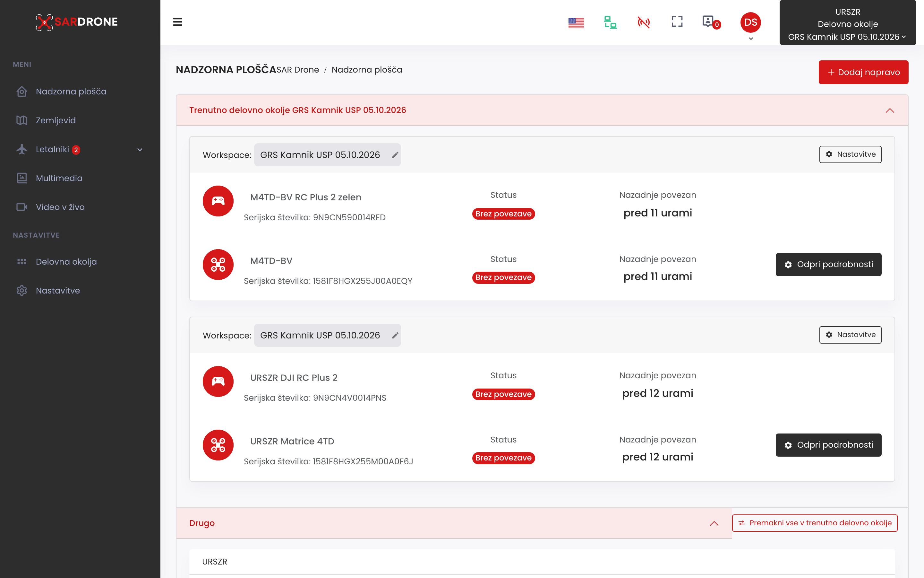This screenshot has height=578, width=924.
Task: Open Nastavitve for first workspace card
Action: point(850,154)
